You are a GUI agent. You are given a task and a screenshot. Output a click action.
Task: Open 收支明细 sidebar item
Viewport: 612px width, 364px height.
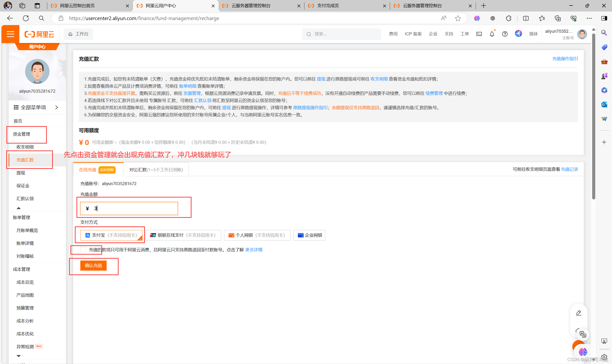click(25, 147)
